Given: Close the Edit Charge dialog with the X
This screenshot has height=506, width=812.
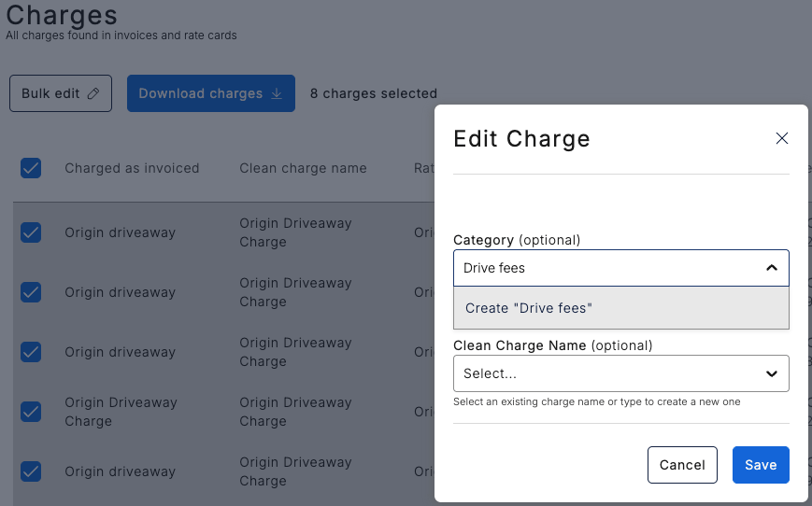Looking at the screenshot, I should click(782, 138).
